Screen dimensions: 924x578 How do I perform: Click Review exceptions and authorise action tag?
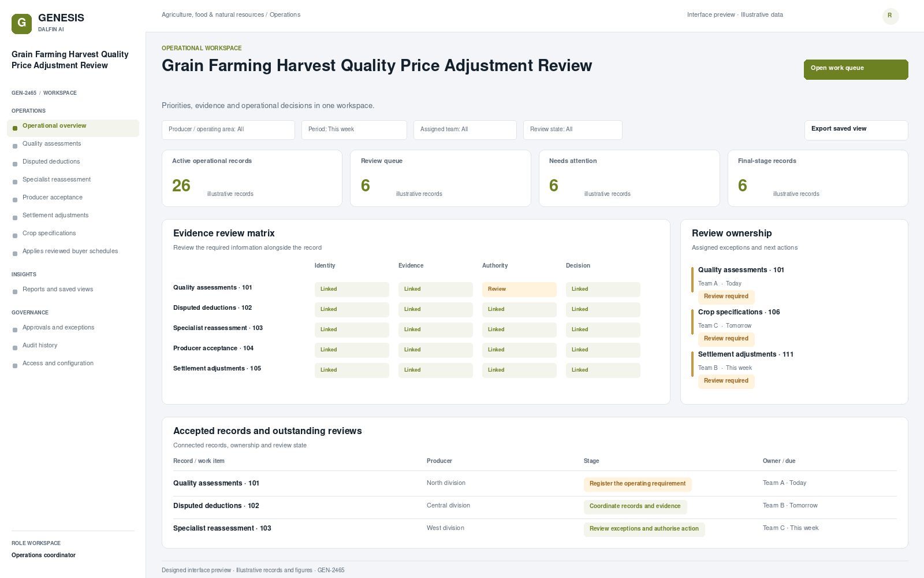pos(644,529)
